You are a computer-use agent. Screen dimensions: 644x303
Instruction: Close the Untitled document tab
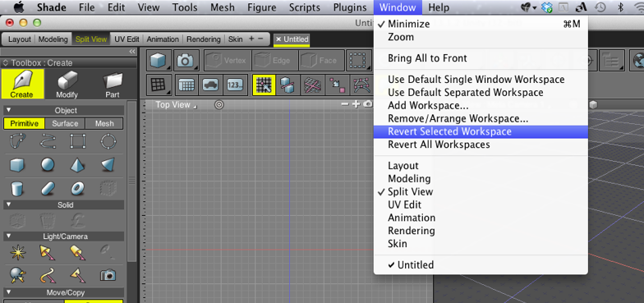pos(278,39)
